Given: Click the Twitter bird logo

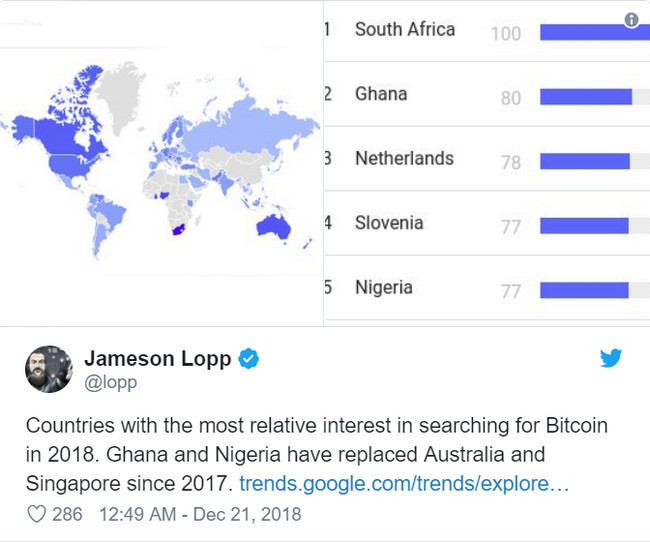Looking at the screenshot, I should (x=611, y=358).
